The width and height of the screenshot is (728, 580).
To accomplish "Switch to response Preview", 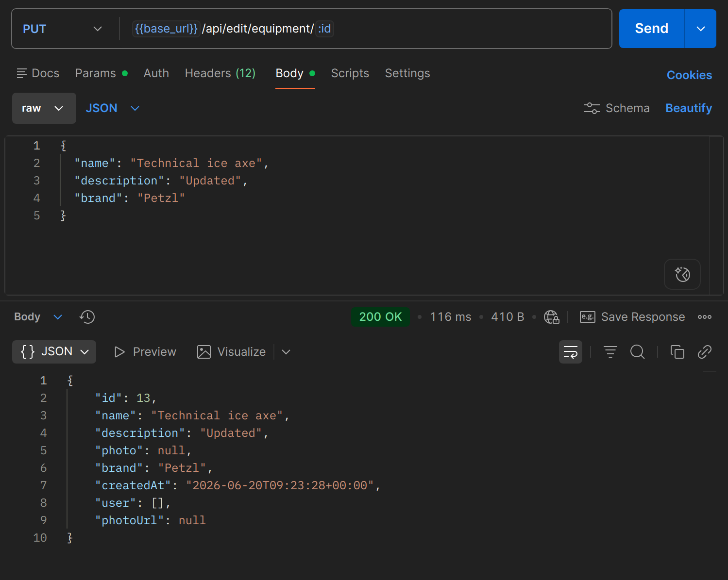I will tap(145, 352).
